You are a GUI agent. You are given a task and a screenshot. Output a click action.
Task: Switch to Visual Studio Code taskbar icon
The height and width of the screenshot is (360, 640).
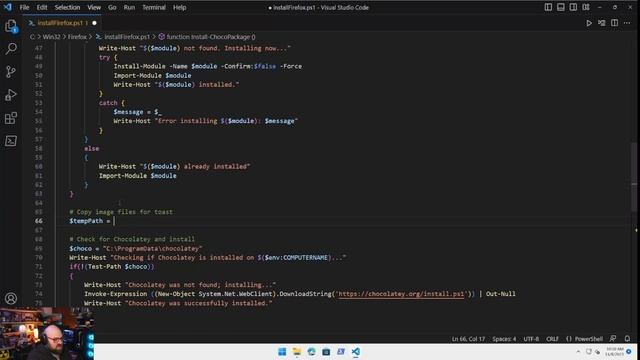356,352
